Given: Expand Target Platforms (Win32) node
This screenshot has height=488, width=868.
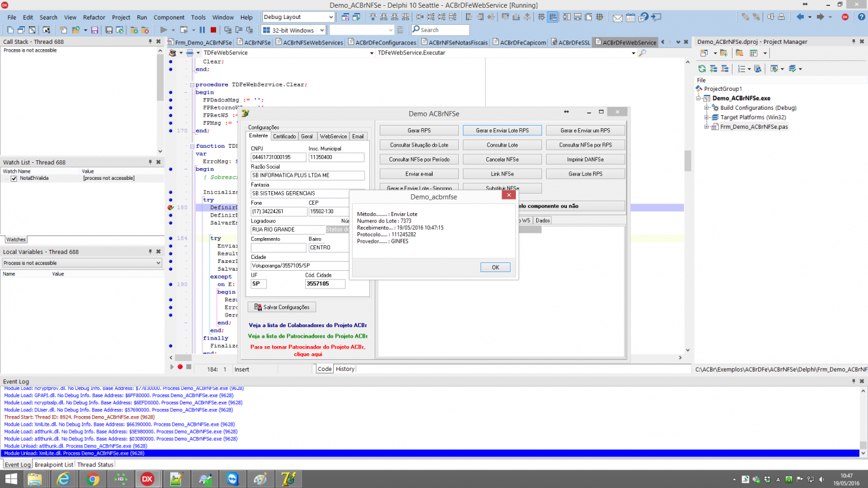Looking at the screenshot, I should [x=707, y=117].
